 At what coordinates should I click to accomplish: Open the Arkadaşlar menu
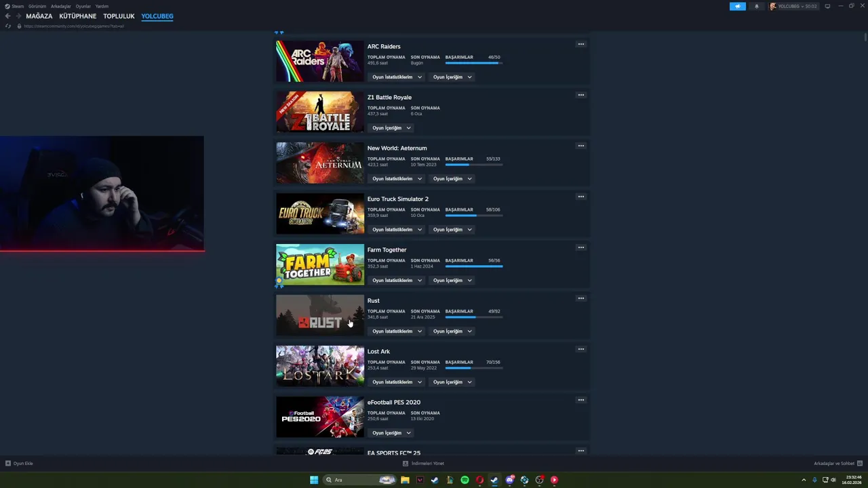[x=61, y=6]
